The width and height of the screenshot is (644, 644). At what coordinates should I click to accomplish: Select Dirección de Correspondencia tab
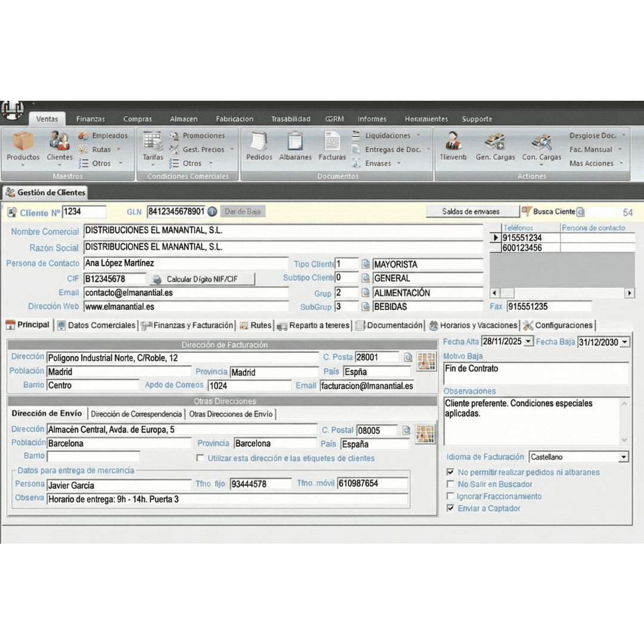click(136, 414)
